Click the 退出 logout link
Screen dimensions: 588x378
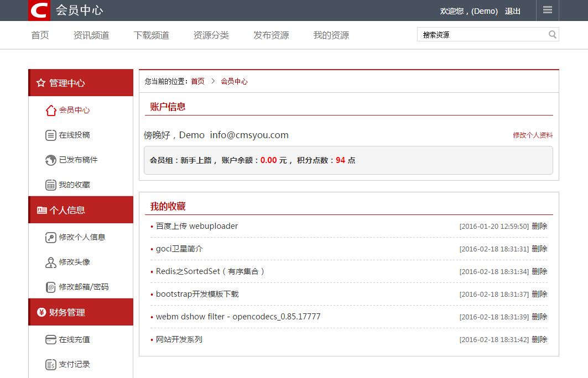click(513, 11)
